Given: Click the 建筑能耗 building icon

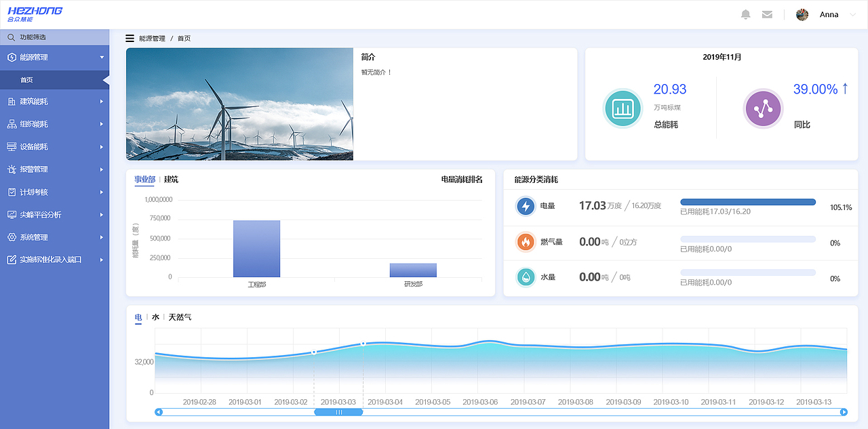Looking at the screenshot, I should click(x=12, y=102).
